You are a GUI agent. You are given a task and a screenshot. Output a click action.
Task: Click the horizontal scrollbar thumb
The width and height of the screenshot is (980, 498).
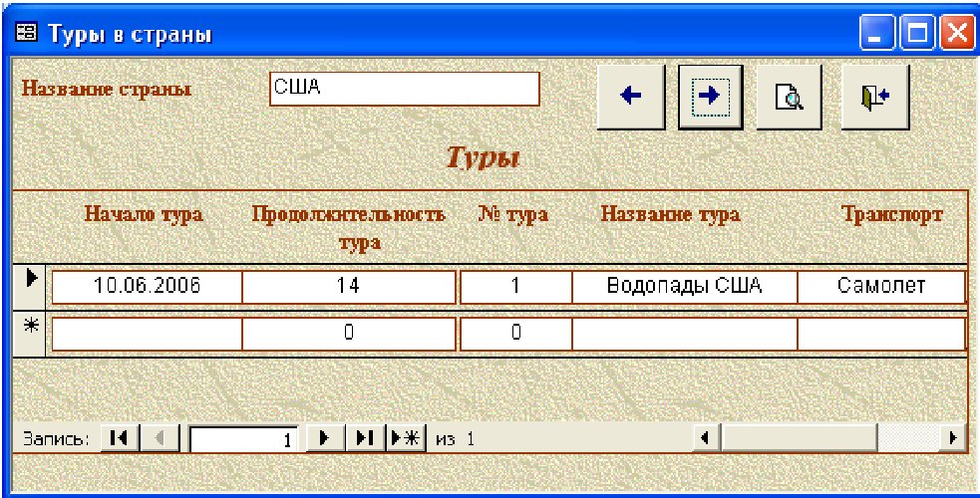(799, 438)
